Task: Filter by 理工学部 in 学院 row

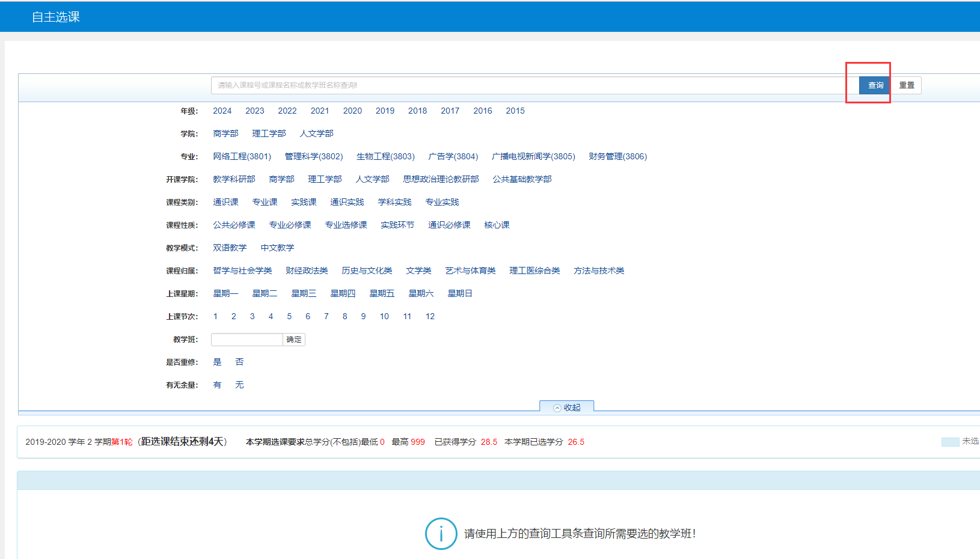Action: [x=269, y=133]
